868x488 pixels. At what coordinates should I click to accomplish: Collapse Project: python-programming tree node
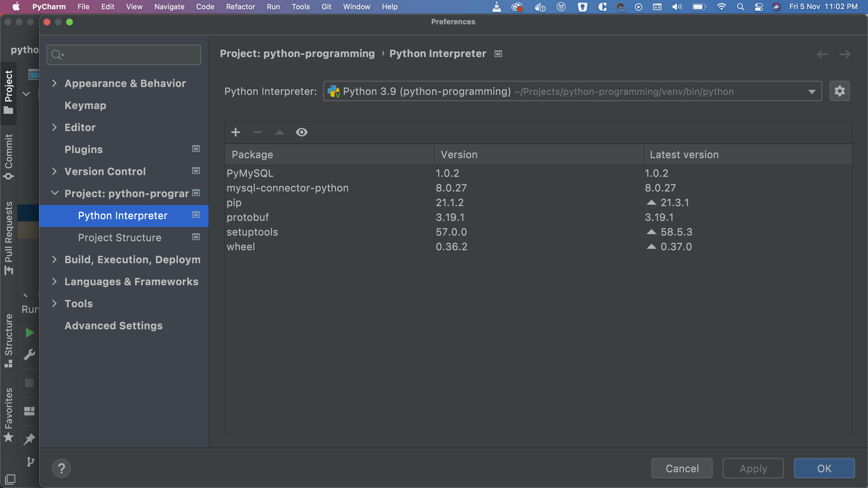point(55,193)
